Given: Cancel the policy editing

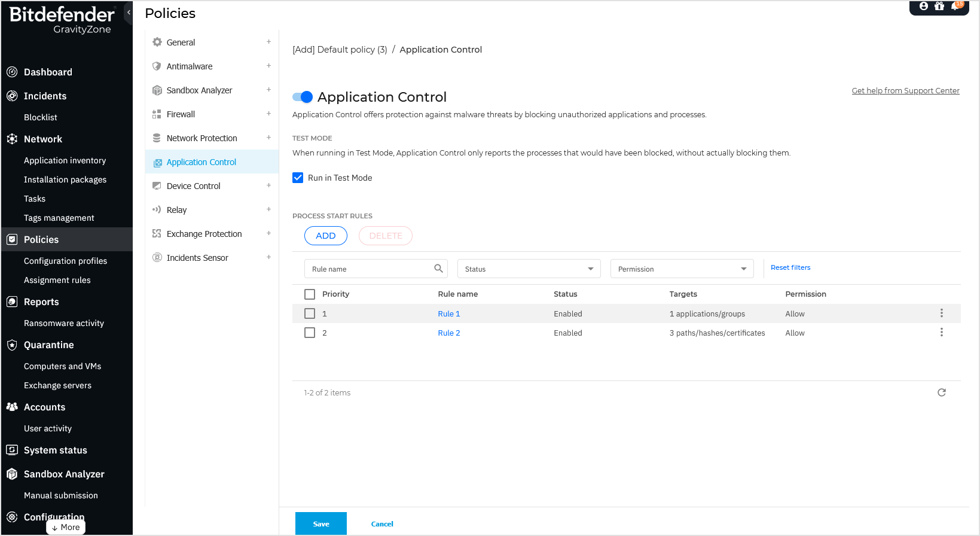Looking at the screenshot, I should click(382, 524).
